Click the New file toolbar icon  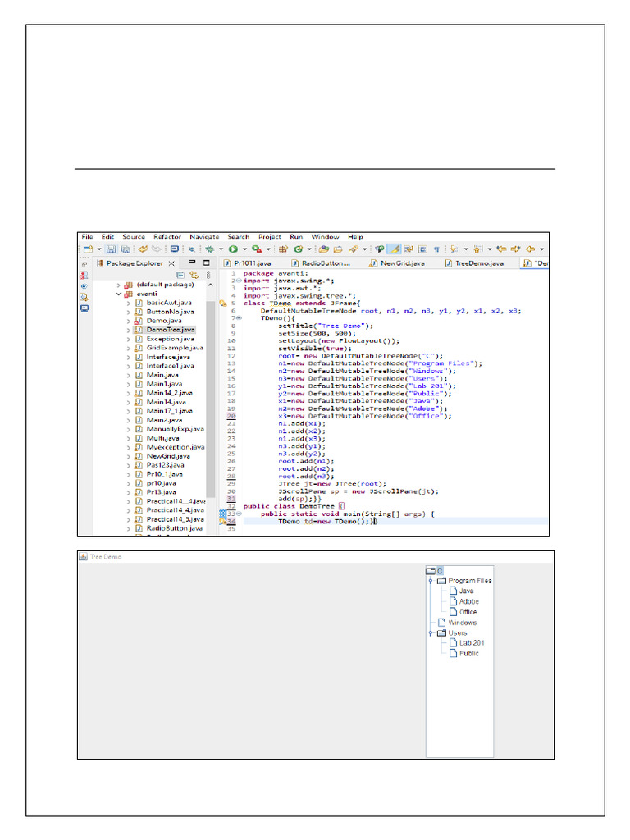tap(86, 249)
